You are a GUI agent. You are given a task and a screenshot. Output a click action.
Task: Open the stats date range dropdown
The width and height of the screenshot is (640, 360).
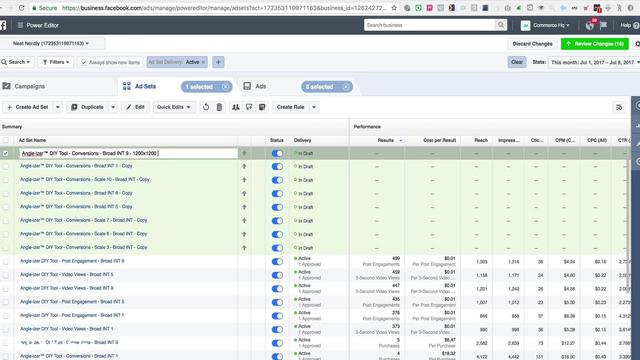[594, 62]
